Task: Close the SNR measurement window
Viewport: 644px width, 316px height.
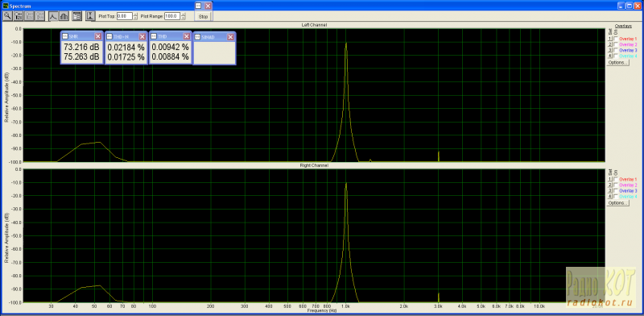Action: point(97,36)
